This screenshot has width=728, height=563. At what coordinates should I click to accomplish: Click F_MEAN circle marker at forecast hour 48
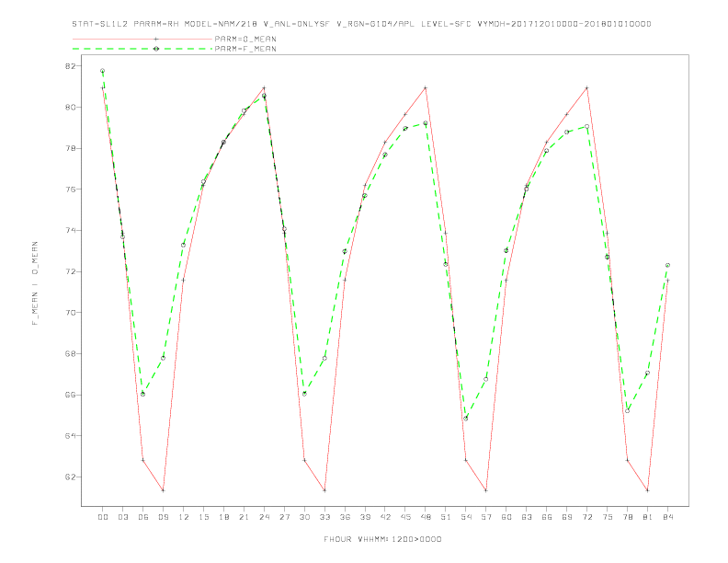pos(426,123)
